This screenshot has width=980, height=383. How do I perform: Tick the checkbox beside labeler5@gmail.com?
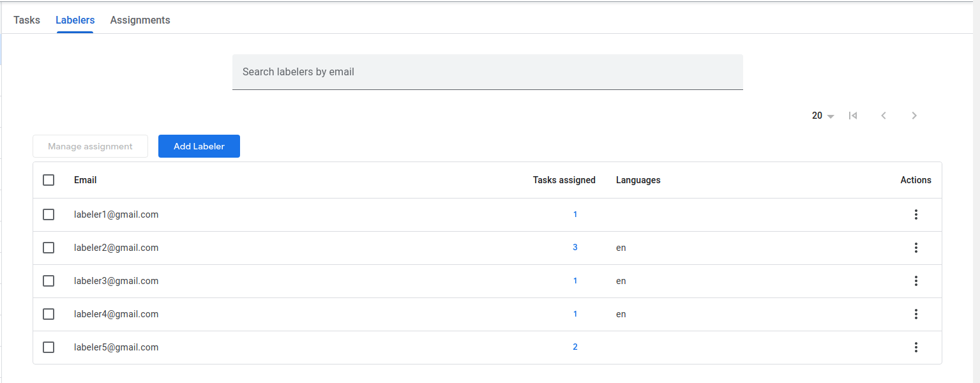pos(49,347)
